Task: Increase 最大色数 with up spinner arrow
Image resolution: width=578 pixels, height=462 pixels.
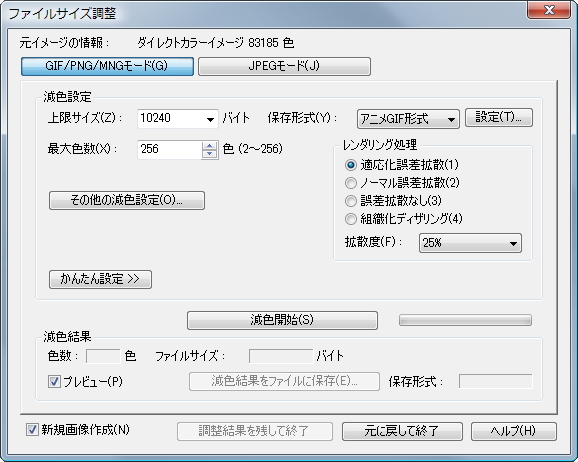Action: (x=209, y=146)
